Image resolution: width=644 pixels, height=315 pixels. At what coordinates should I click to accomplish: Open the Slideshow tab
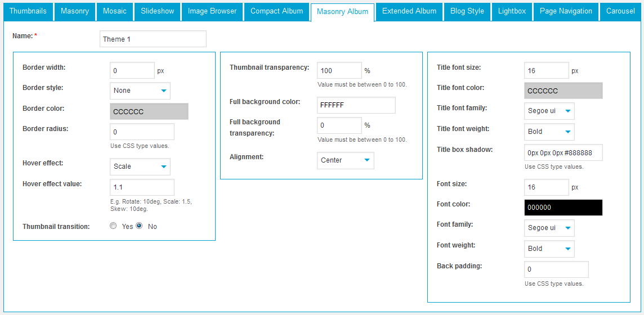pyautogui.click(x=158, y=11)
